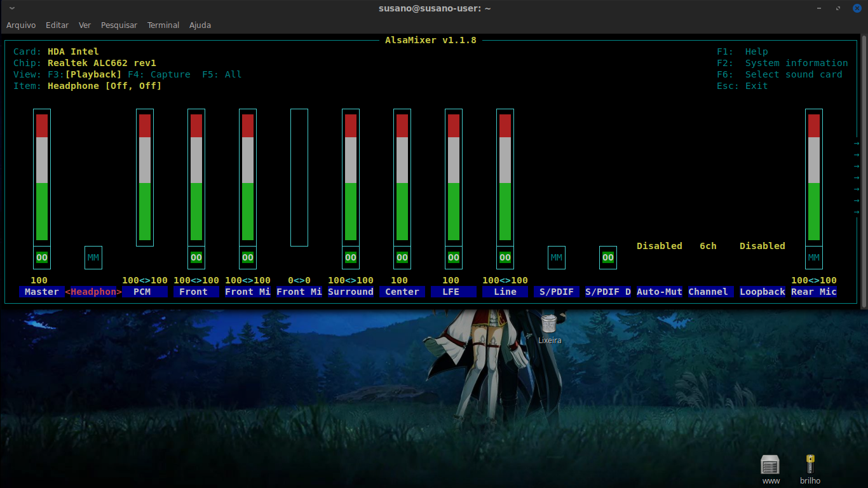Select the Master channel label

click(x=42, y=292)
